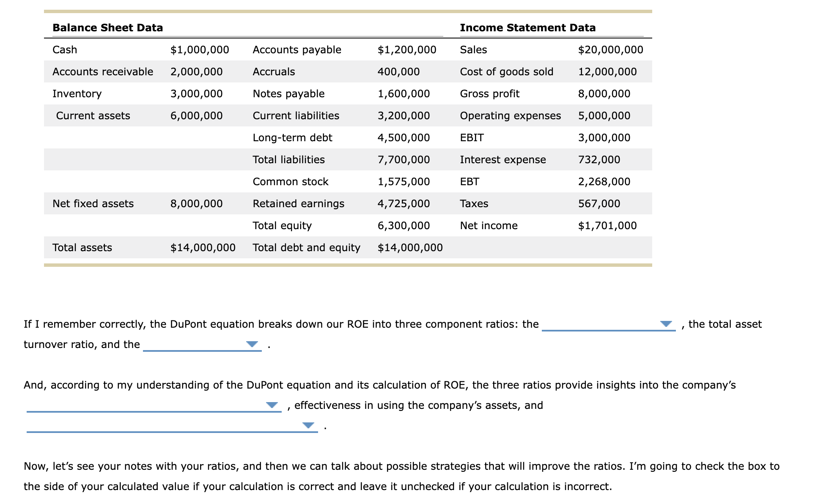Click the Common stock label
829x504 pixels.
(290, 182)
